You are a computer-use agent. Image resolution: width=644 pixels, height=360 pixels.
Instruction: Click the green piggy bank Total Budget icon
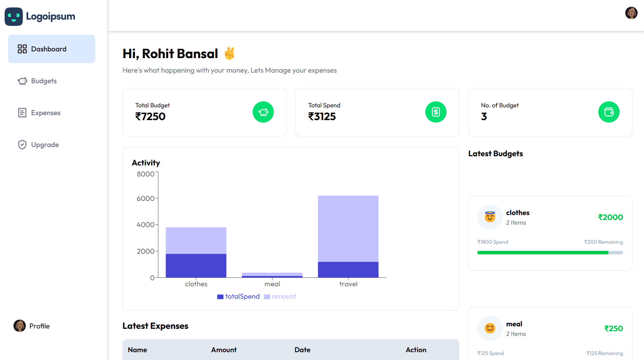(x=263, y=112)
